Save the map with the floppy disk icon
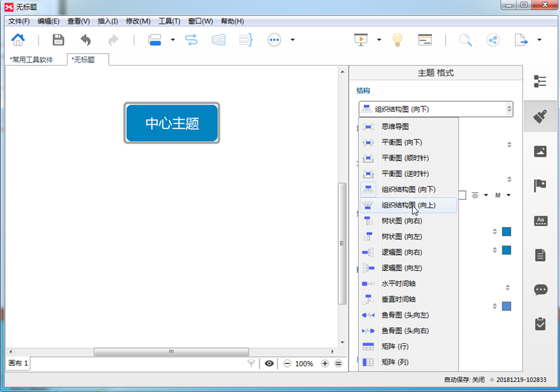The image size is (560, 392). (58, 40)
